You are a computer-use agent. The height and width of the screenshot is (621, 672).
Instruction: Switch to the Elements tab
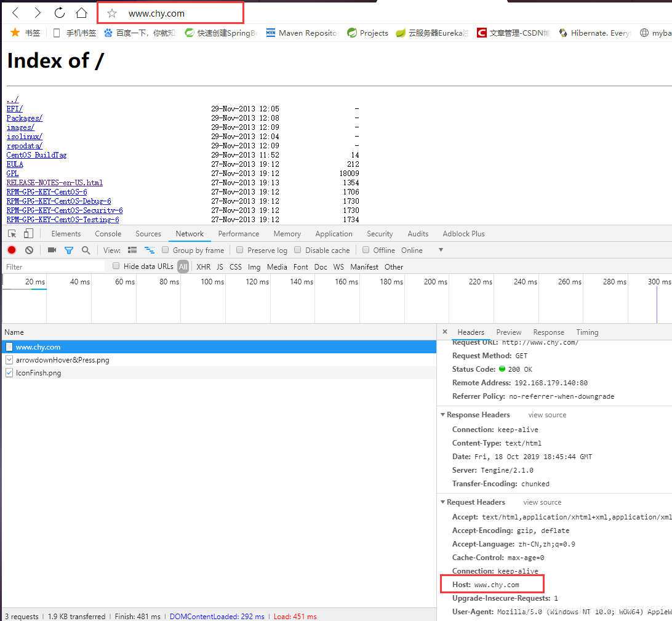coord(66,234)
